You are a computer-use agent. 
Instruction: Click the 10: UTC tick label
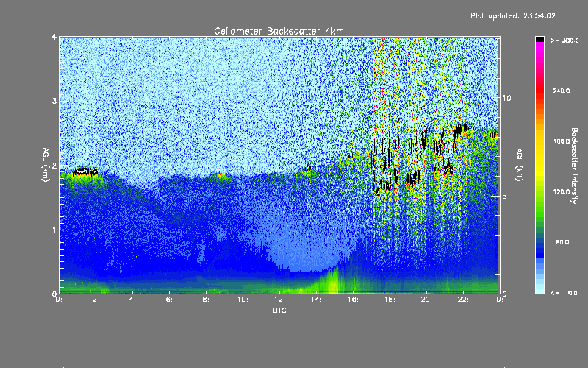[243, 300]
